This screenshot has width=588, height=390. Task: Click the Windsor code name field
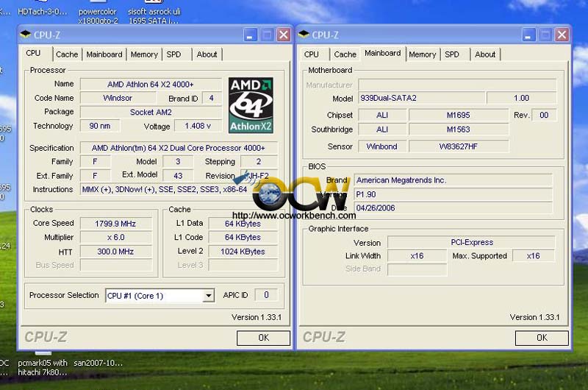tap(118, 98)
